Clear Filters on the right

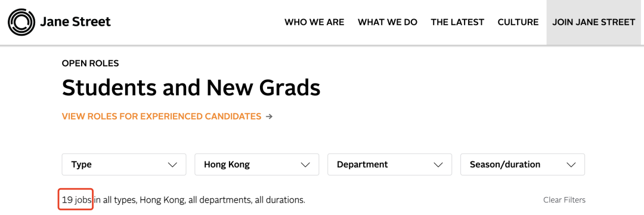coord(564,200)
